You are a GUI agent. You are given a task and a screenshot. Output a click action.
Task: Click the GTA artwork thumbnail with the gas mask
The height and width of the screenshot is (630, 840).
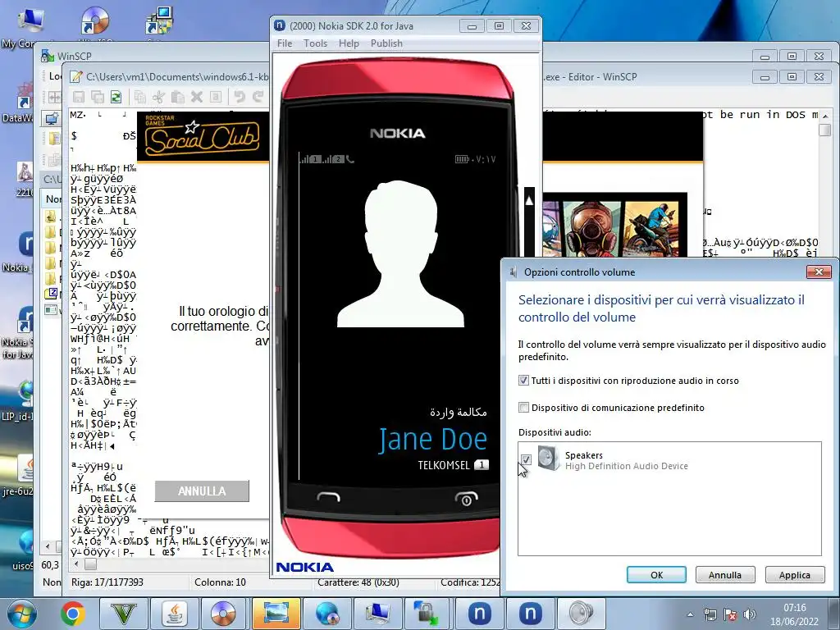(591, 230)
